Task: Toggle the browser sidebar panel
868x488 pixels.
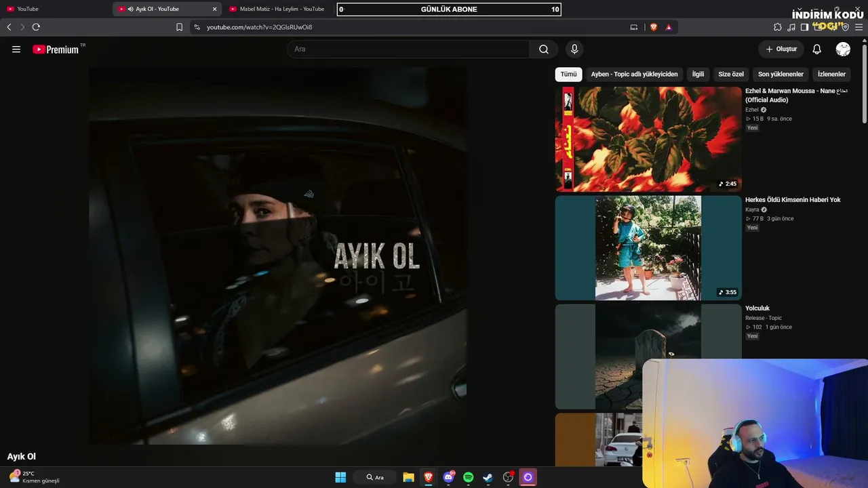Action: point(804,27)
